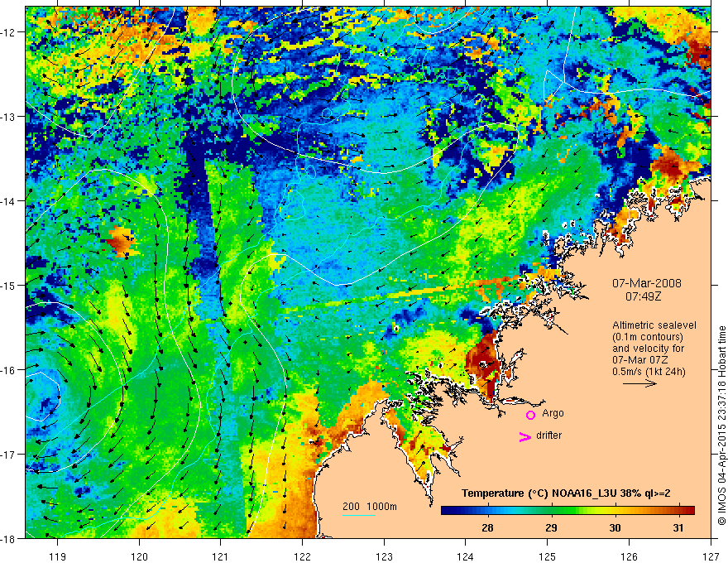This screenshot has width=728, height=563.
Task: Click longitude axis label 121
Action: (x=221, y=556)
